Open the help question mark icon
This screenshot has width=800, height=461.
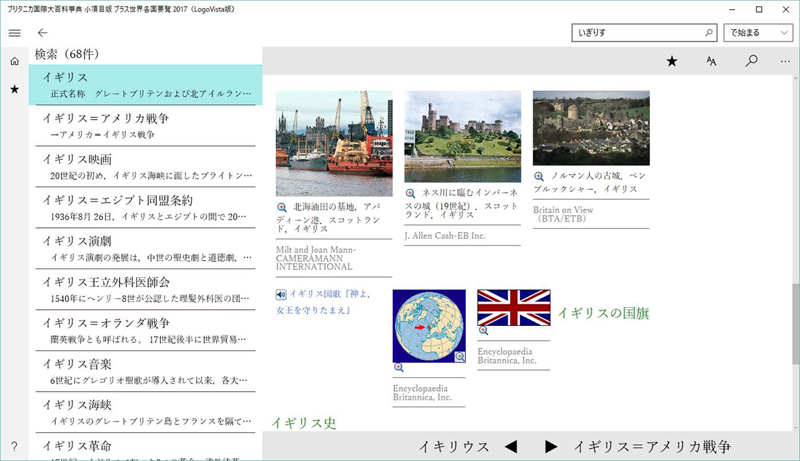pos(14,446)
